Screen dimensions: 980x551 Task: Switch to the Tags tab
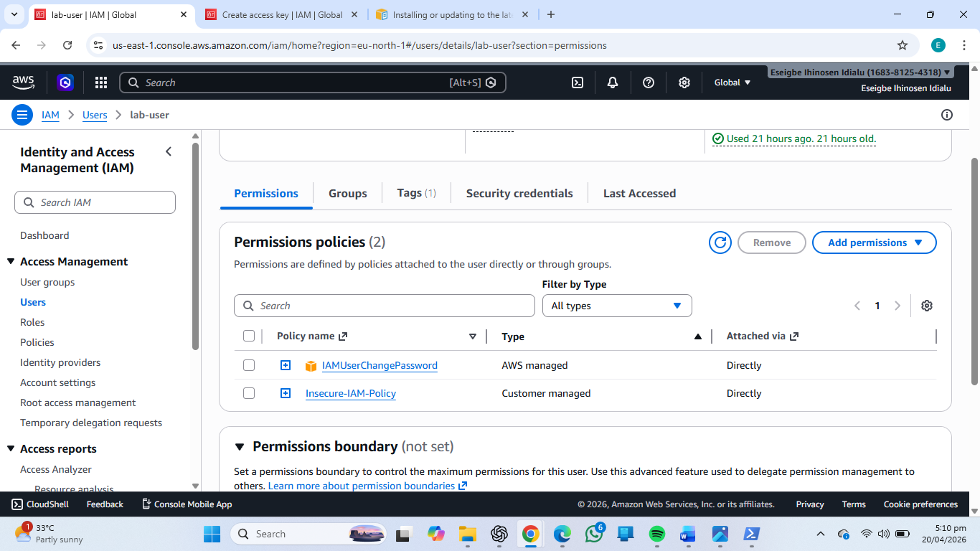pyautogui.click(x=417, y=193)
